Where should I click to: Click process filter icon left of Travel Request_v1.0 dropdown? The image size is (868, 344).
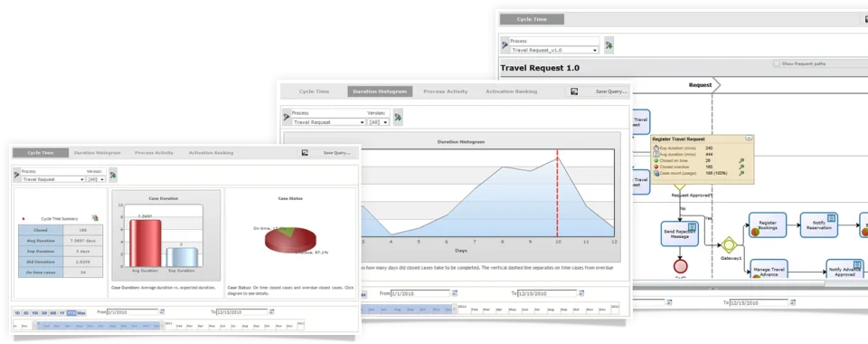[505, 45]
